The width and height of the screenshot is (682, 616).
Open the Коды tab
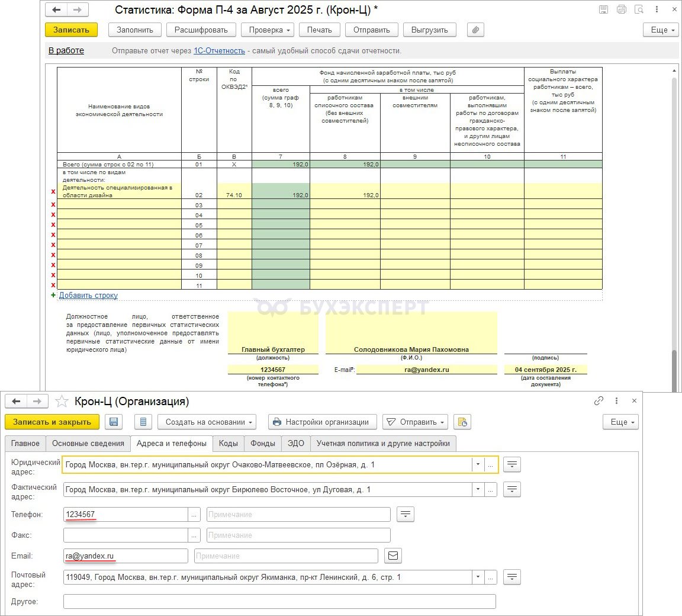[x=229, y=443]
